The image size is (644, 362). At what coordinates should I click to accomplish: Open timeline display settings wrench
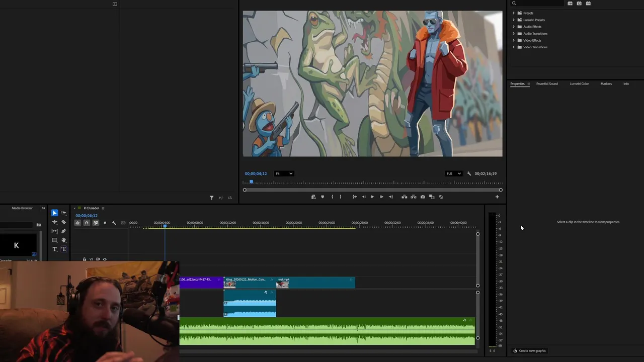pos(114,223)
